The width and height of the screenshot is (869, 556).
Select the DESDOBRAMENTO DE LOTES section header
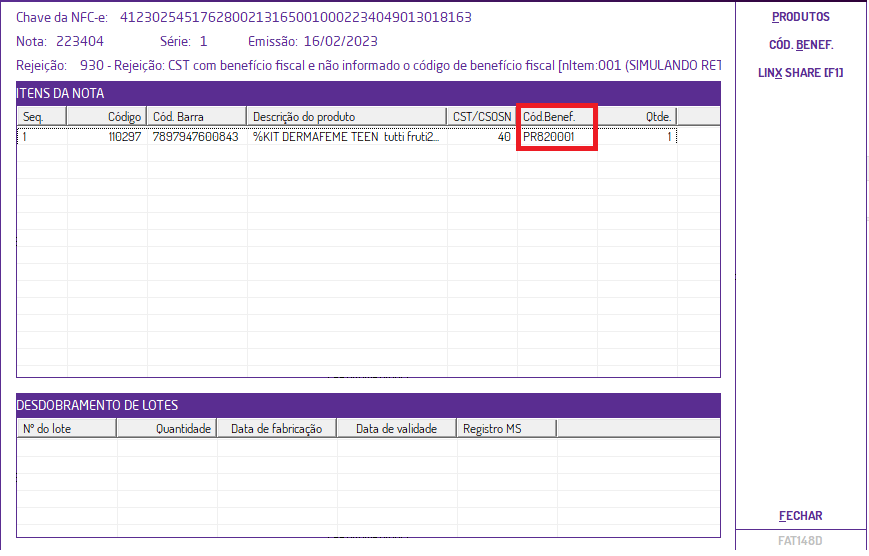point(369,405)
